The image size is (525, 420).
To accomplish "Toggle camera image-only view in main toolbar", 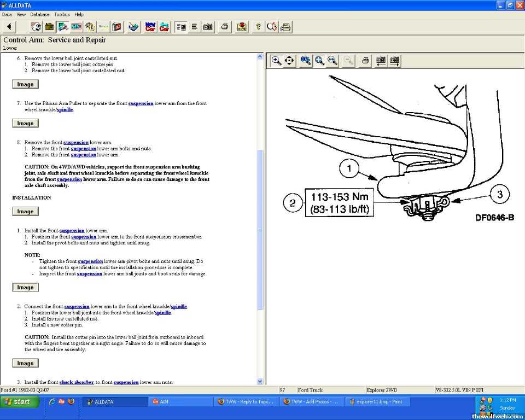I will tap(208, 26).
